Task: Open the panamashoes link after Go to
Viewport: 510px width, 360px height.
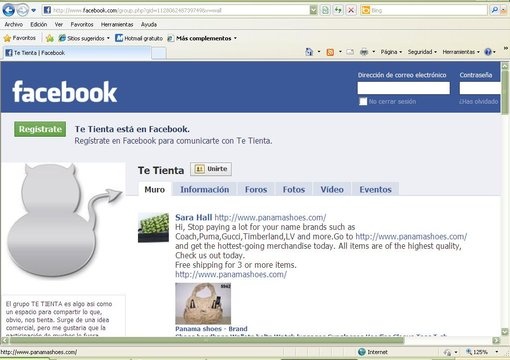Action: click(x=411, y=236)
